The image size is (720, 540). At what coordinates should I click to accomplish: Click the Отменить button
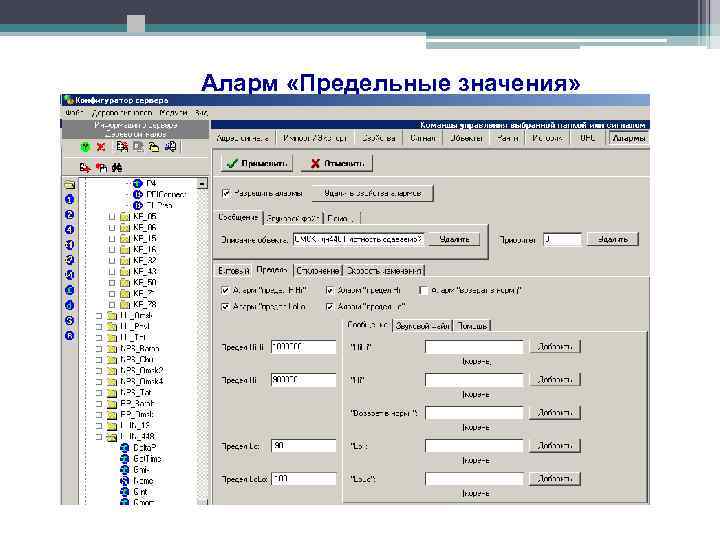click(337, 163)
